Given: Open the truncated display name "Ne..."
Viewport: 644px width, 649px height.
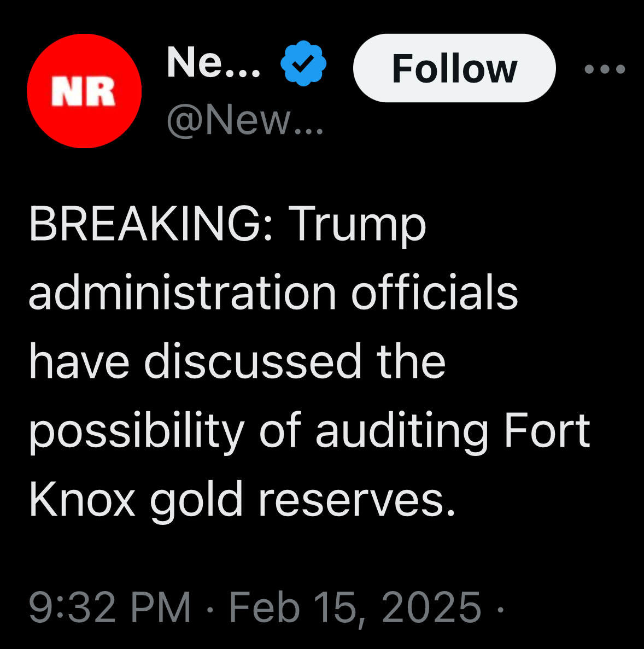Looking at the screenshot, I should (x=214, y=63).
